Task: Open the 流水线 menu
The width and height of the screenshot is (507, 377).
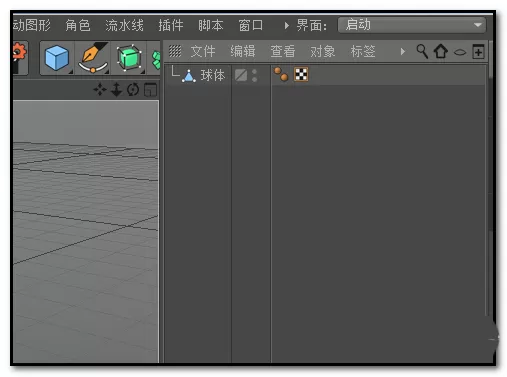Action: 124,25
